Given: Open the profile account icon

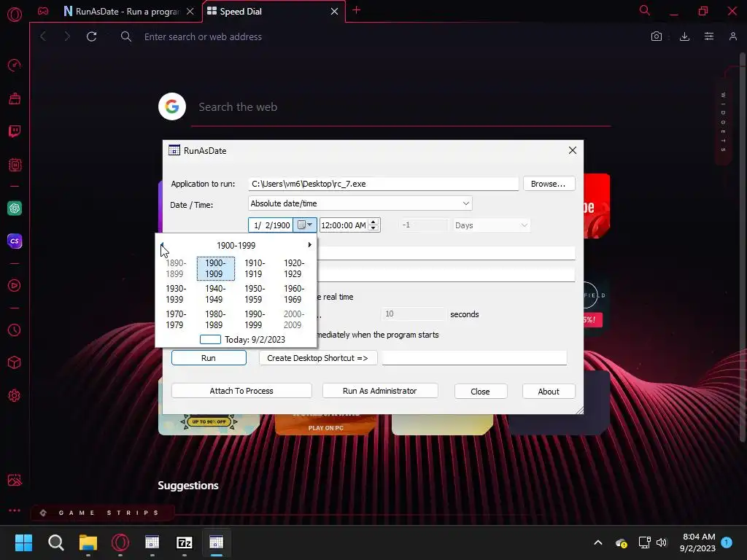Looking at the screenshot, I should [732, 36].
